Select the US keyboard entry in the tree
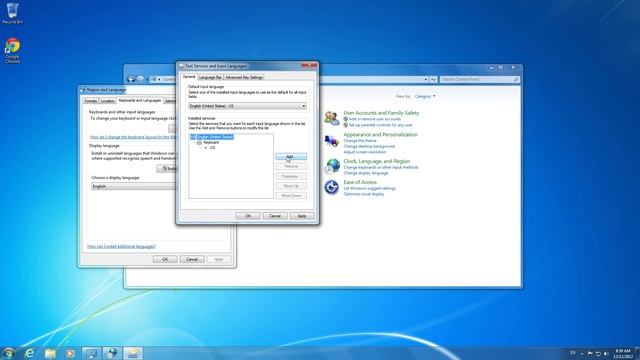 point(212,148)
